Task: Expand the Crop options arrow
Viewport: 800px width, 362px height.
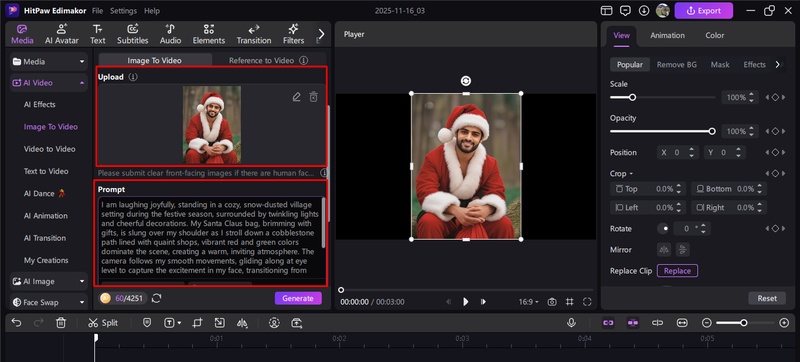Action: 631,174
